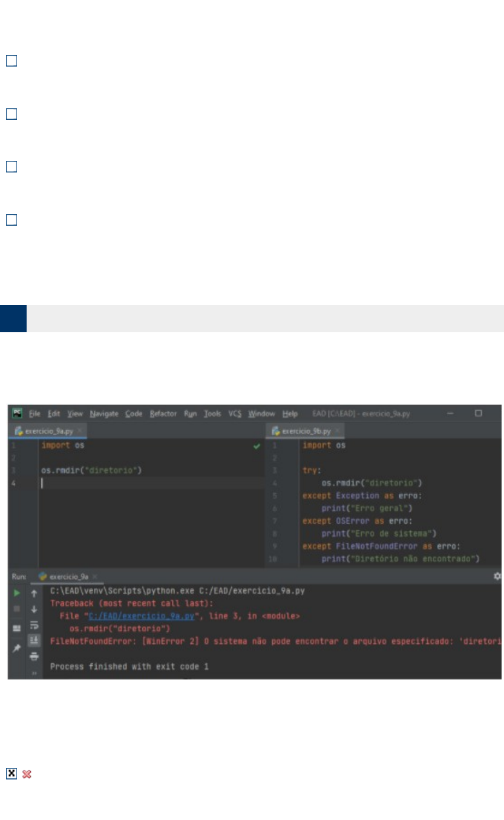This screenshot has height=820, width=504.
Task: Select the exercicio_9a tab in Run panel
Action: [68, 577]
